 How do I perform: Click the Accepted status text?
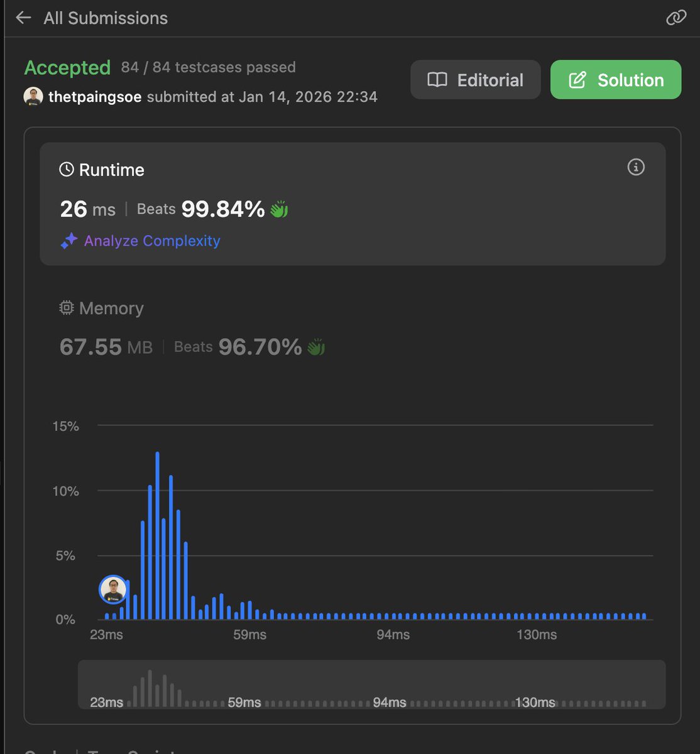pos(67,67)
